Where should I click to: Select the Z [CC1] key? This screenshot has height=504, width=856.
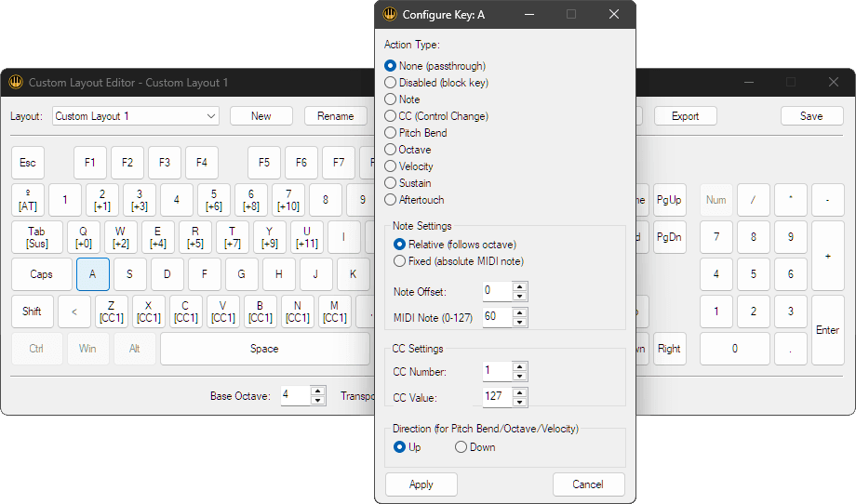tap(112, 312)
